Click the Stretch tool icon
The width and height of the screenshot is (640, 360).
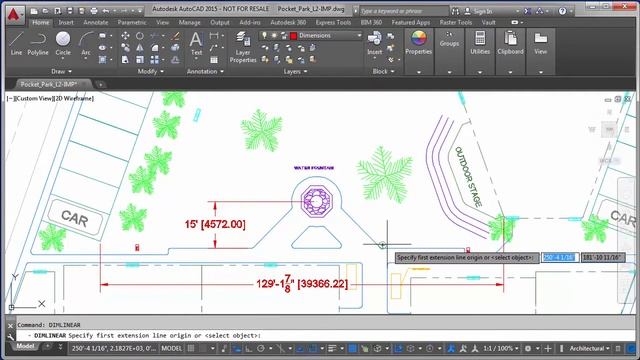[125, 60]
